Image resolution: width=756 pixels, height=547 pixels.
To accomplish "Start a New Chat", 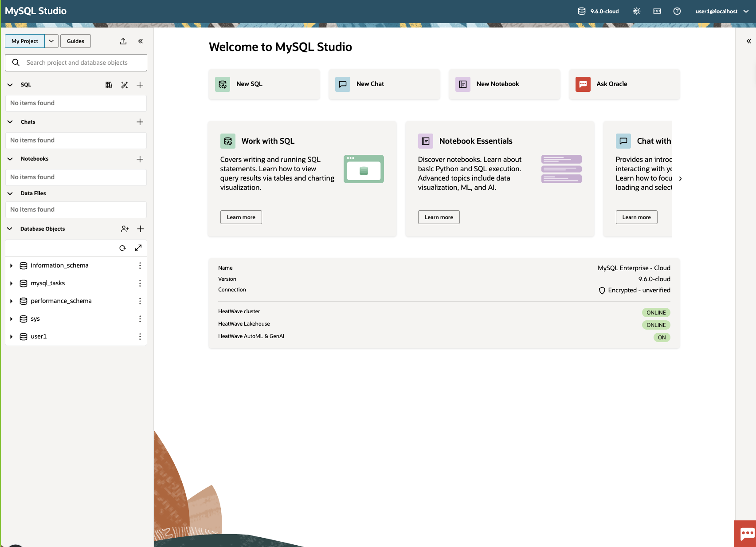I will 384,84.
